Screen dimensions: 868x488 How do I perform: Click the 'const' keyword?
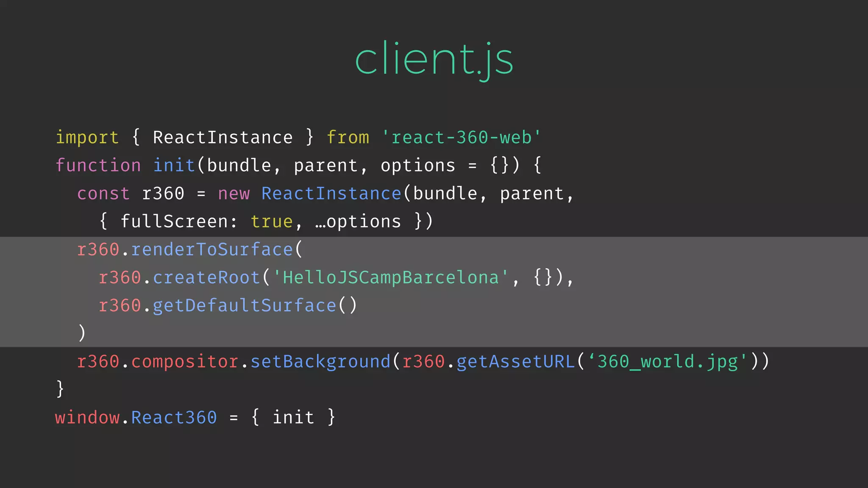click(103, 194)
